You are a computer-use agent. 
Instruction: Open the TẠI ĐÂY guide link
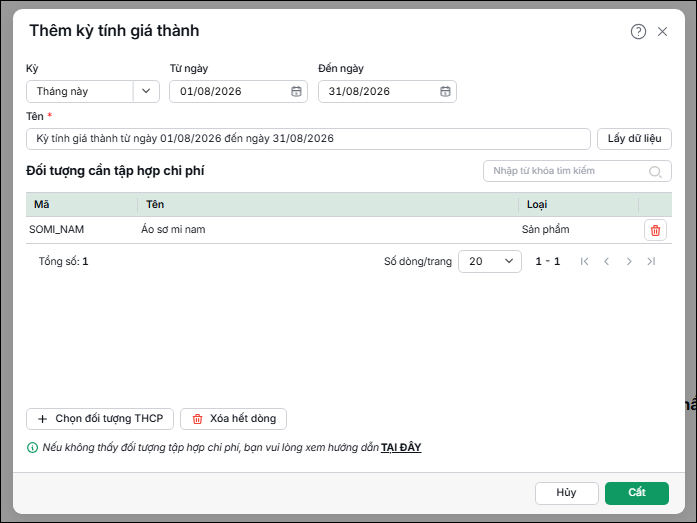coord(401,447)
